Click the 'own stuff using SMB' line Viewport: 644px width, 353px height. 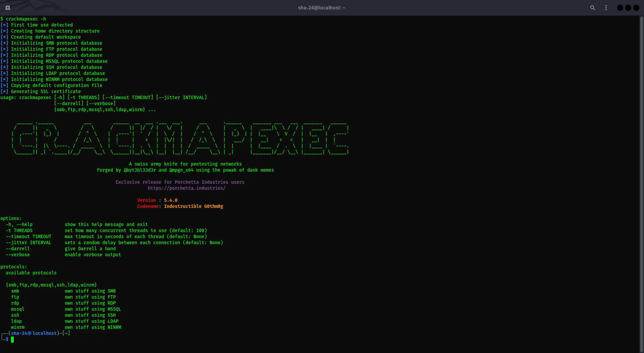coord(90,291)
